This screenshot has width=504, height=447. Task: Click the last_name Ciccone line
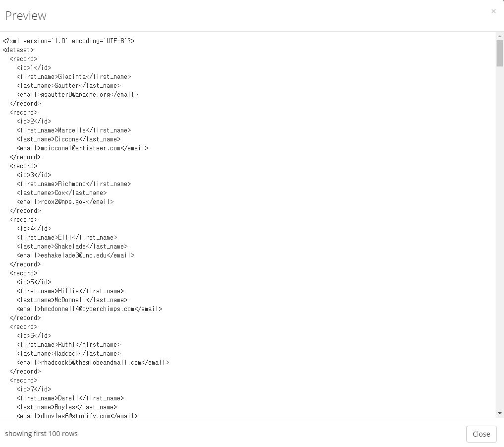click(x=68, y=139)
